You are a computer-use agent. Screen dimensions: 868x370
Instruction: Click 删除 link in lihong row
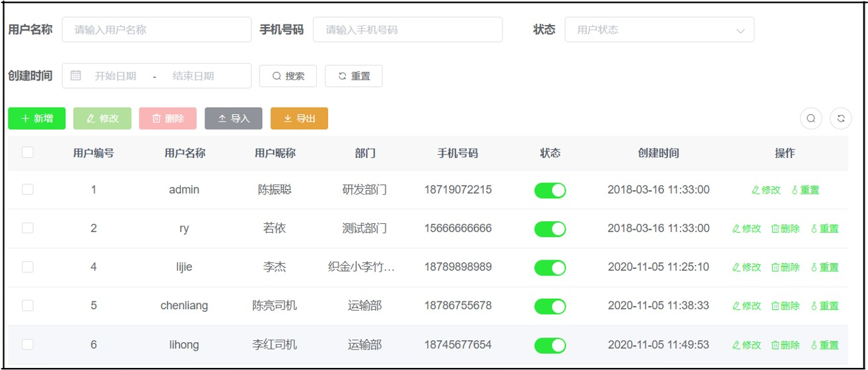pos(785,345)
